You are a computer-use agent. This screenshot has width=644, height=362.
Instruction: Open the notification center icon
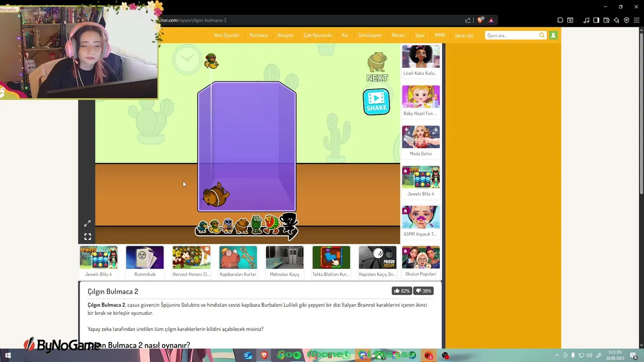point(634,355)
